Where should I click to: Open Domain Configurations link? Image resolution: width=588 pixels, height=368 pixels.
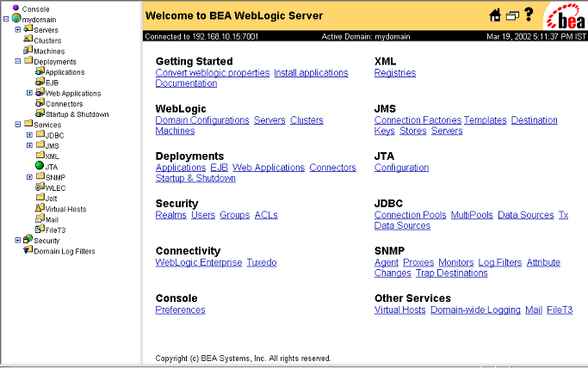202,120
